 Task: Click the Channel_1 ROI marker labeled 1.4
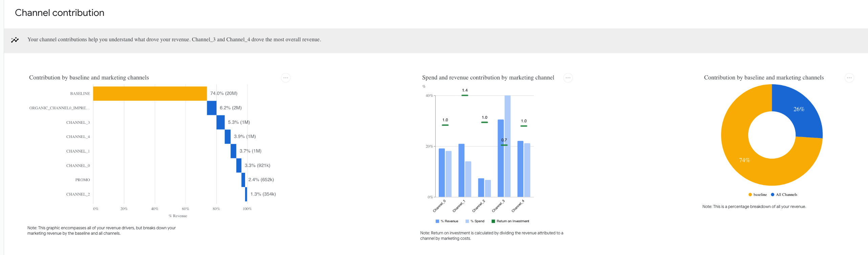tap(465, 95)
